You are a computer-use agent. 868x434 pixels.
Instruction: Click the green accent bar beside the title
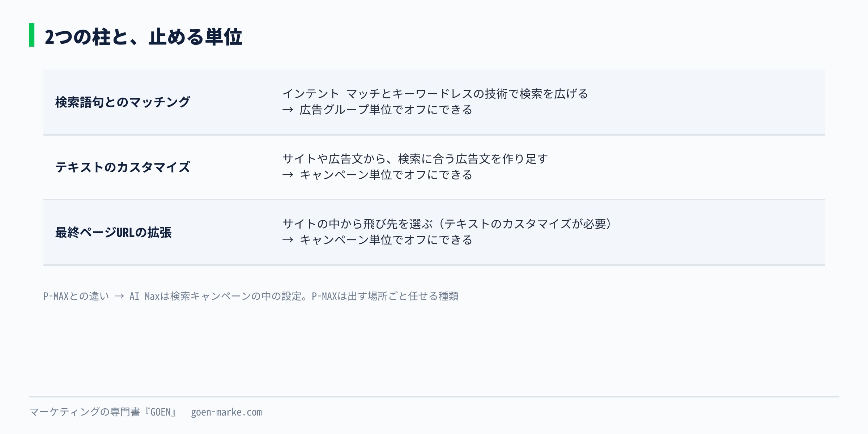coord(31,35)
